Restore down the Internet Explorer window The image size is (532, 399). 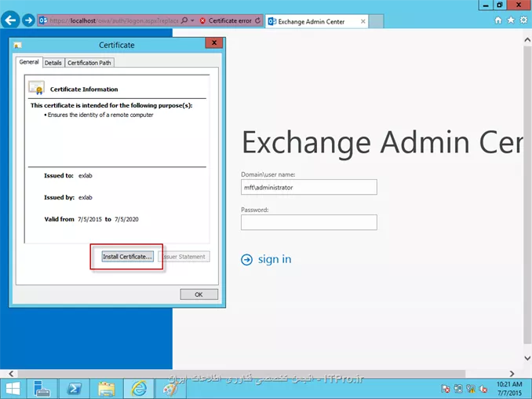tap(500, 5)
